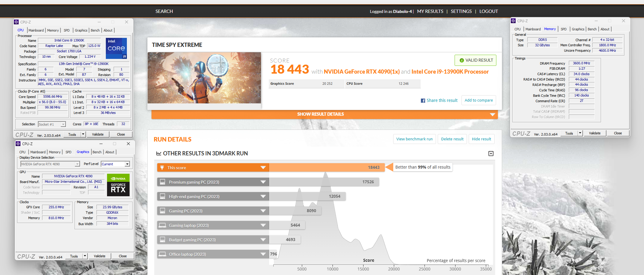Close the CPU-Z Memory window

coord(624,21)
